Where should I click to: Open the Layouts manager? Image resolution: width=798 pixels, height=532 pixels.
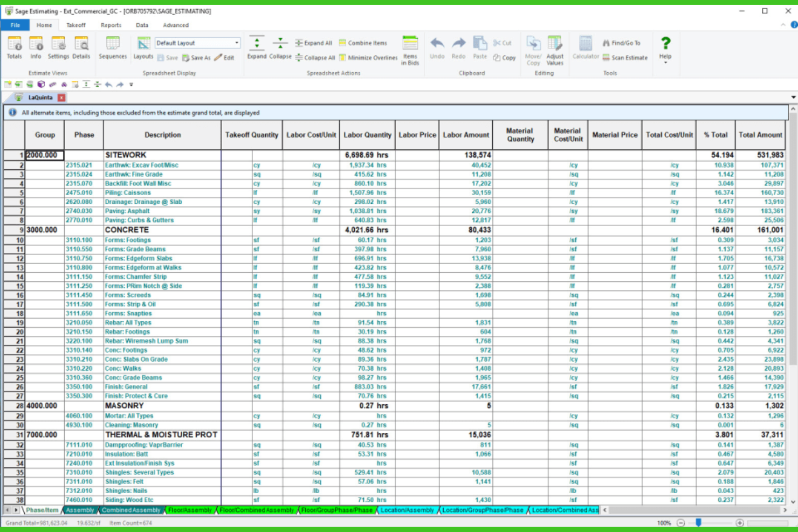pyautogui.click(x=143, y=48)
